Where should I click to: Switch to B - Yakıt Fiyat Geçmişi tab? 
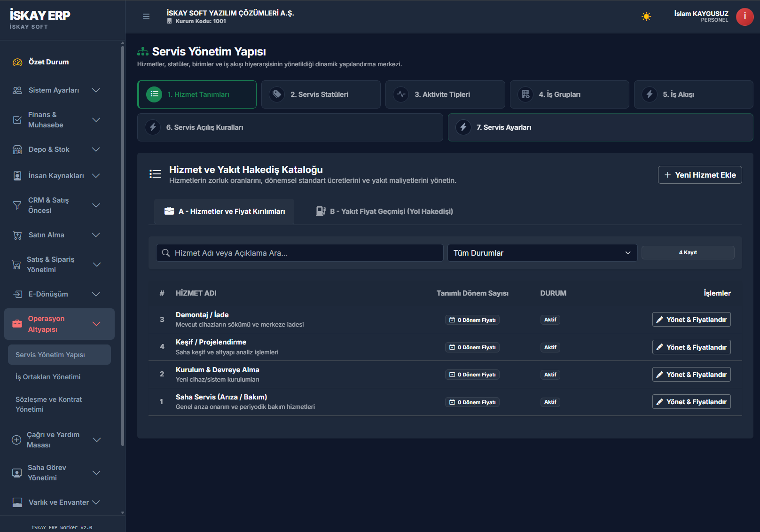[x=384, y=211]
